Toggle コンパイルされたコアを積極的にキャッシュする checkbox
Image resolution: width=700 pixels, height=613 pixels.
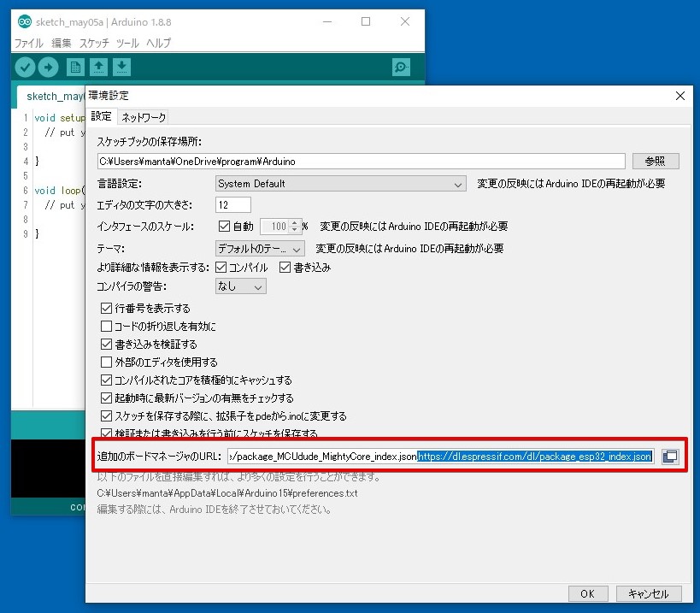(x=106, y=380)
